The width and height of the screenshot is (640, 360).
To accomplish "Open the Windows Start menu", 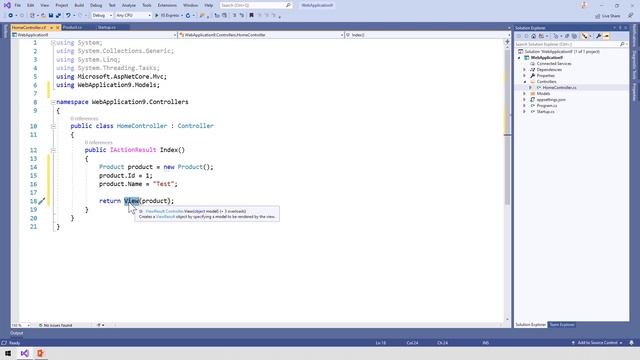I will point(8,353).
